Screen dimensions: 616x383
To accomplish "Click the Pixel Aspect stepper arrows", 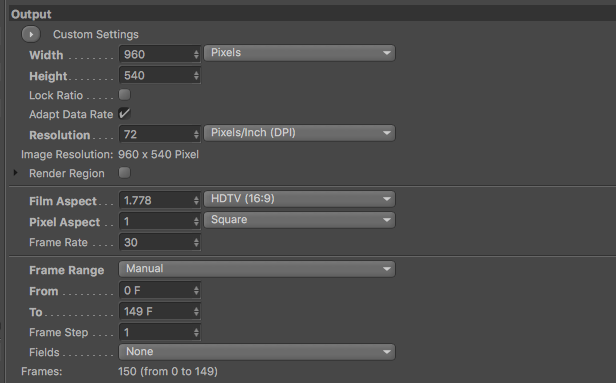I will [196, 222].
